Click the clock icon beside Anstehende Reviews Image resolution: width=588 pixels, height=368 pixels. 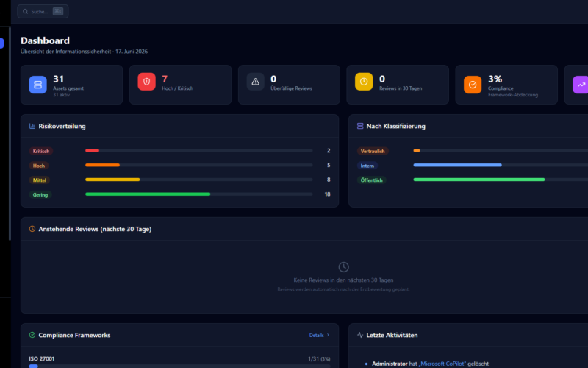tap(32, 229)
